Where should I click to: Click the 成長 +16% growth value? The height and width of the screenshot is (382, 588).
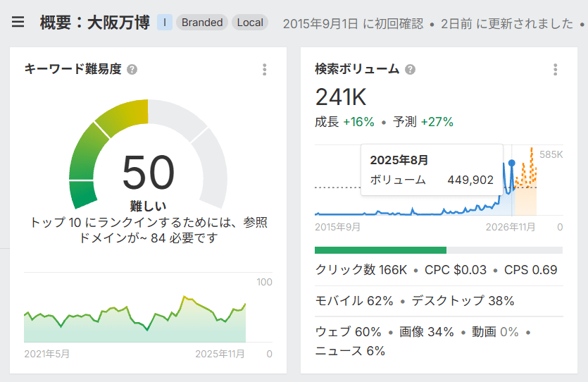pos(344,122)
